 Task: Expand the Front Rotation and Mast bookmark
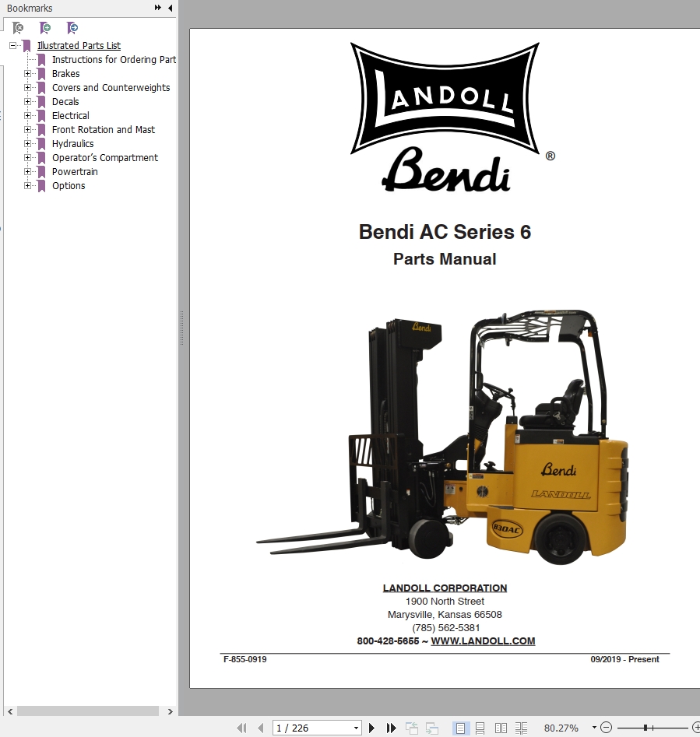[x=27, y=130]
